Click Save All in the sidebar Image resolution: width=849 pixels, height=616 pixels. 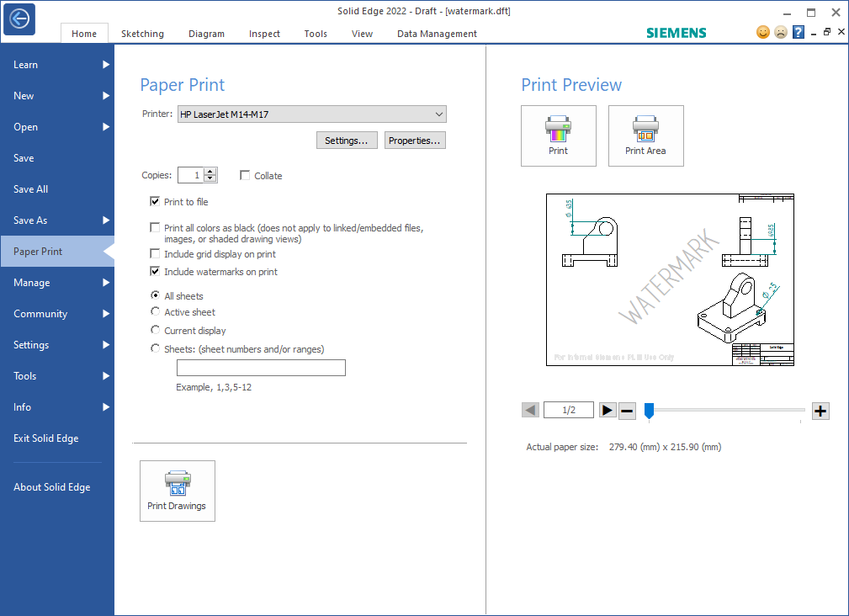coord(57,189)
